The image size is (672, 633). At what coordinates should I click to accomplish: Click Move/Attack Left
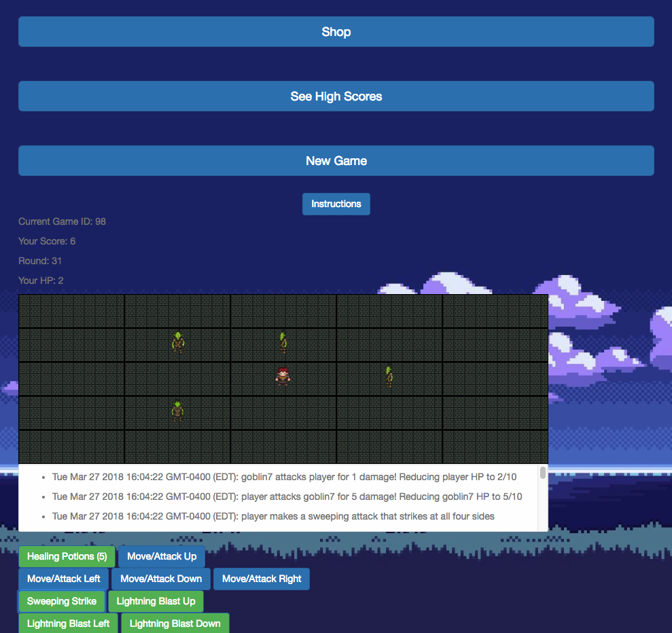tap(63, 579)
